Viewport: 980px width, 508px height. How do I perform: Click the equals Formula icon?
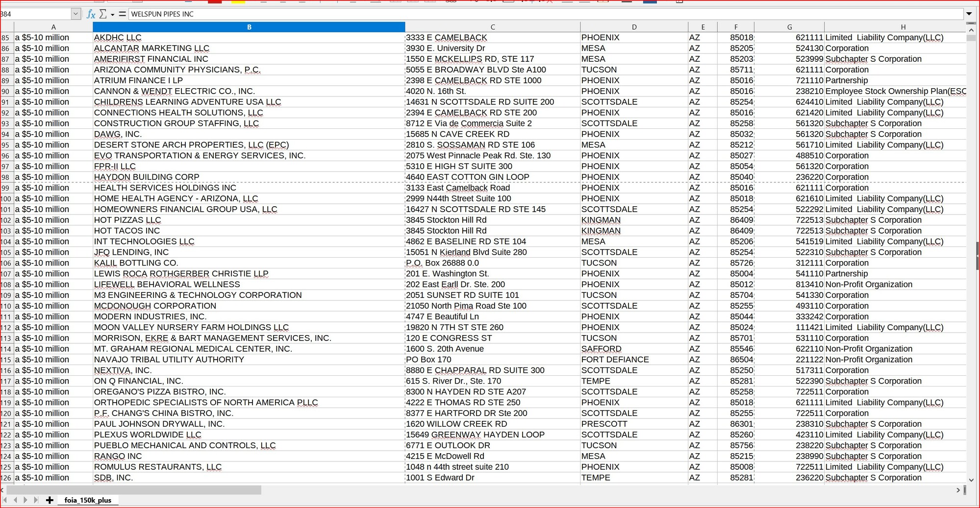click(x=122, y=14)
